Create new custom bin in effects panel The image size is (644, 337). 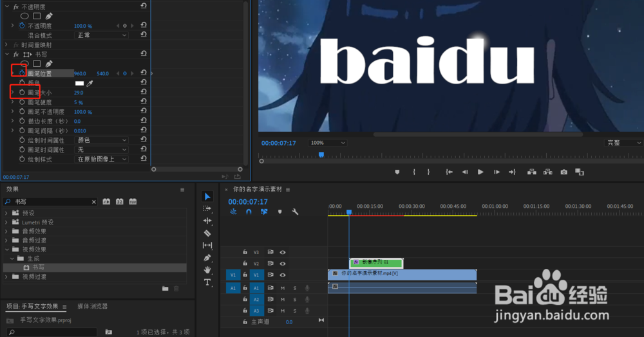165,289
